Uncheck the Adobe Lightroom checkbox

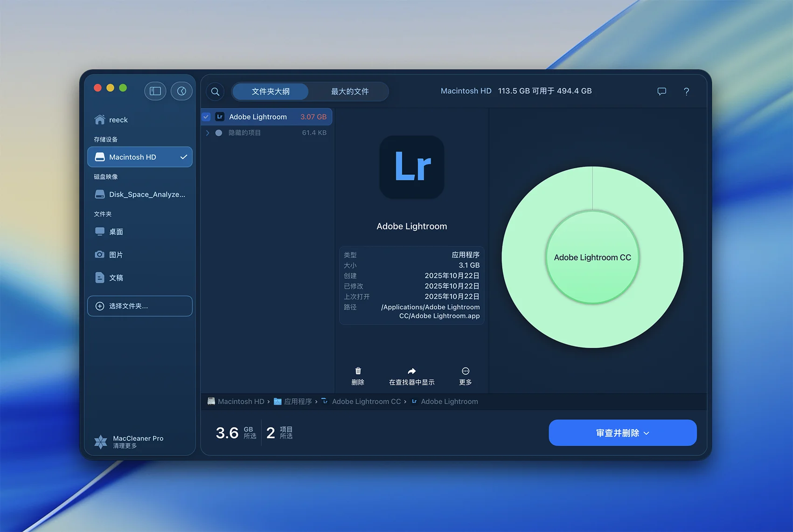tap(206, 117)
